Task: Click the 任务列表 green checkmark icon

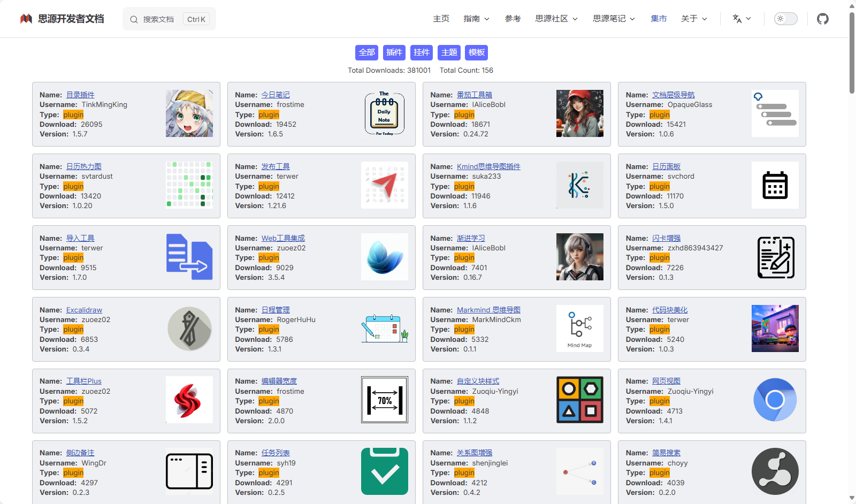Action: click(x=385, y=471)
